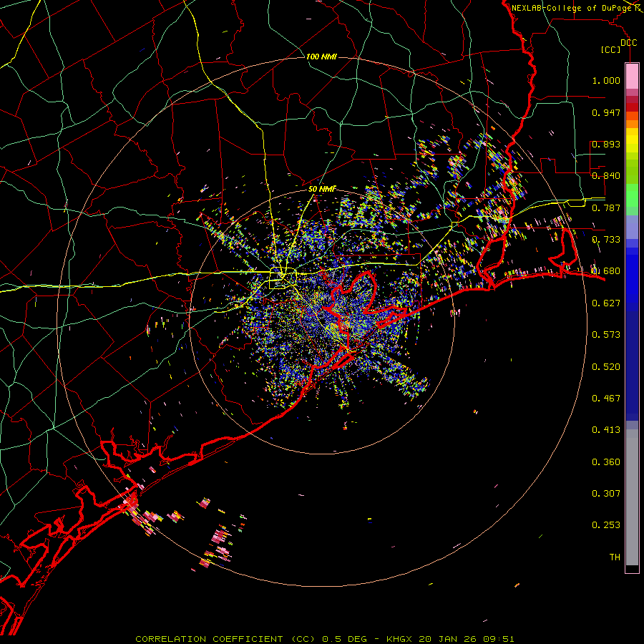Viewport: 644px width, 644px height.
Task: Click the 0.307 value on the color scale
Action: (x=606, y=494)
